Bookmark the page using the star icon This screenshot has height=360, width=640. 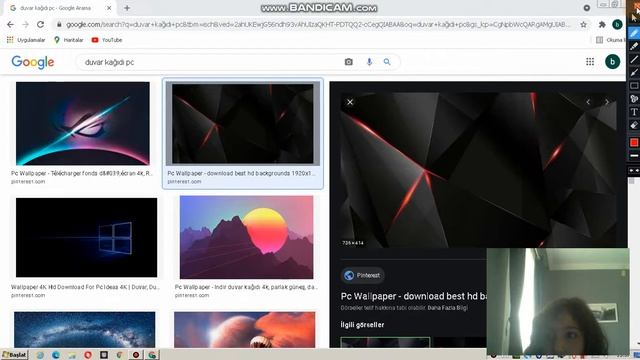coord(584,24)
